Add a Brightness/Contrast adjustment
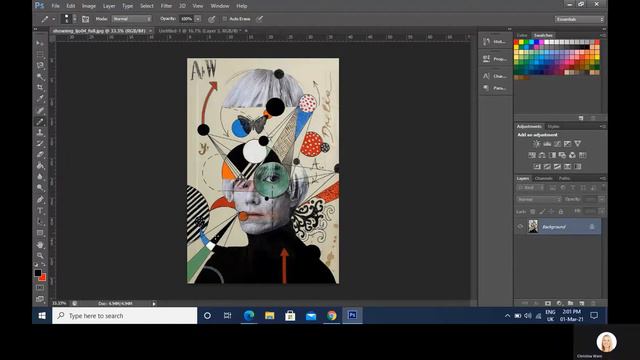Screen dimensions: 640x360 [536, 144]
